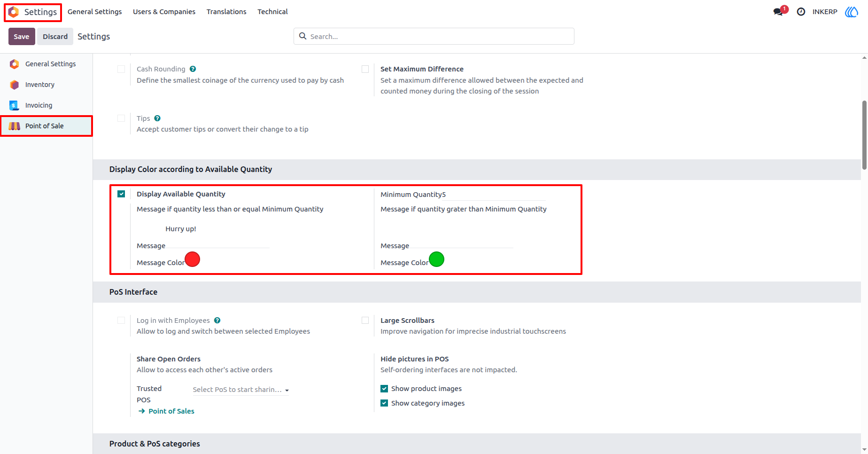
Task: Uncheck Display Available Quantity
Action: 121,194
